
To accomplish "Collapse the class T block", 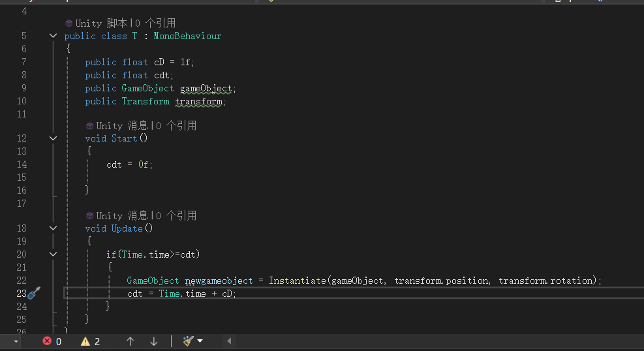I will [53, 36].
